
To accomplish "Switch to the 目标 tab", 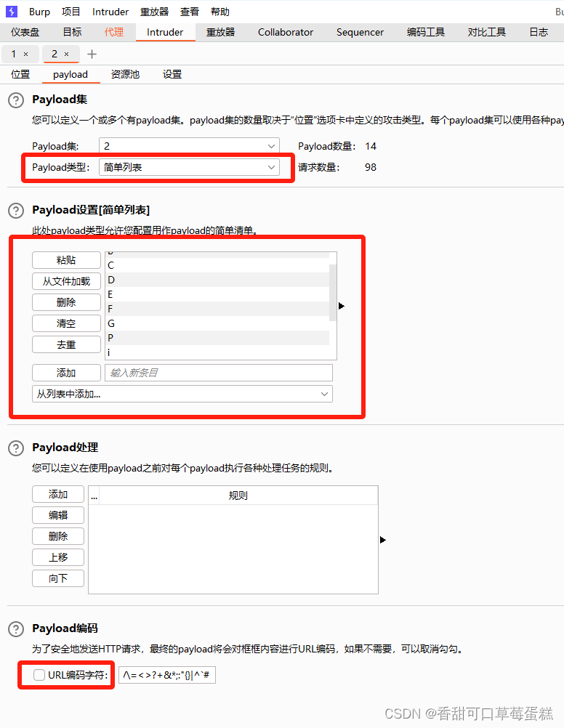I will point(72,32).
